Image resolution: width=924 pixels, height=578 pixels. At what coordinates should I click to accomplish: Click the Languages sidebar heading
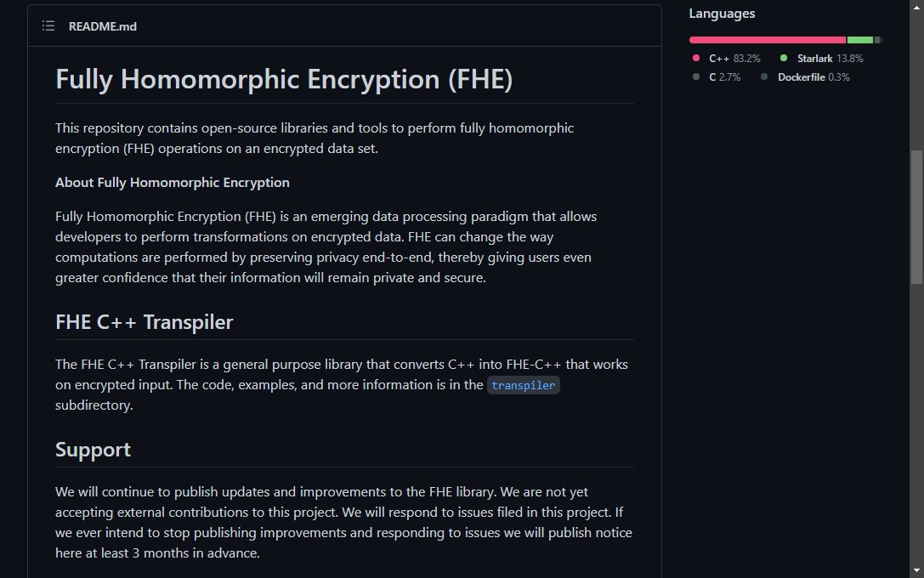point(722,14)
